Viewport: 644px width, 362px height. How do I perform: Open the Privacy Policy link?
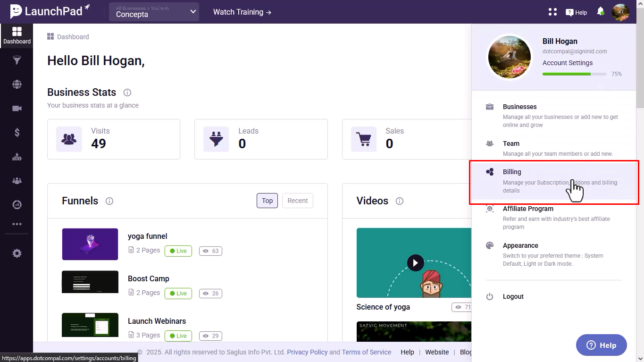point(307,352)
